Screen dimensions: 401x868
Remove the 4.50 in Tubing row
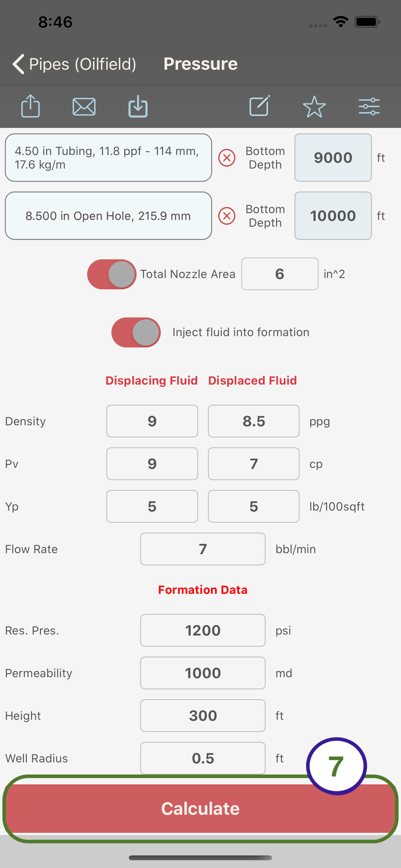227,158
